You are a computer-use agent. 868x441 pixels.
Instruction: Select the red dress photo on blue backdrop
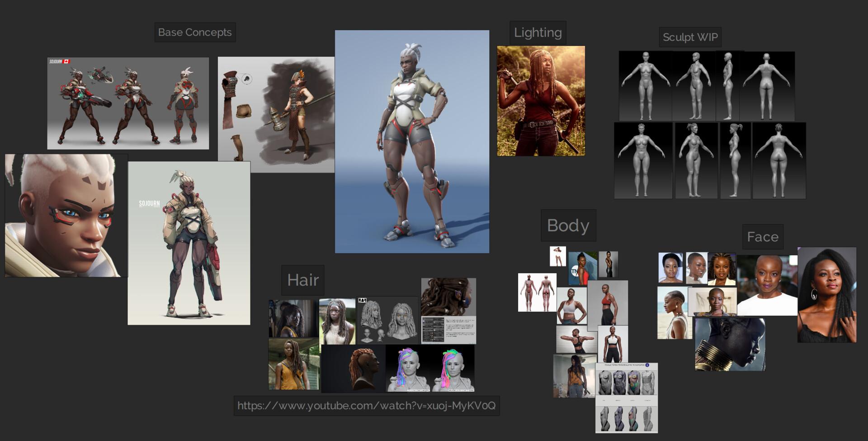[583, 268]
